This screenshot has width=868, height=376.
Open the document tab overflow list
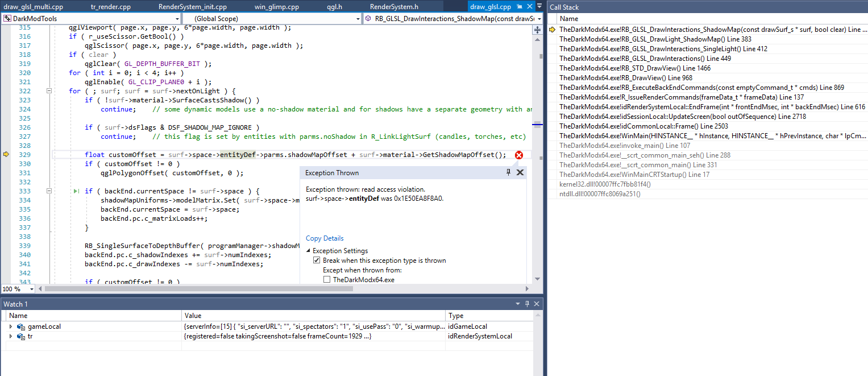tap(539, 7)
